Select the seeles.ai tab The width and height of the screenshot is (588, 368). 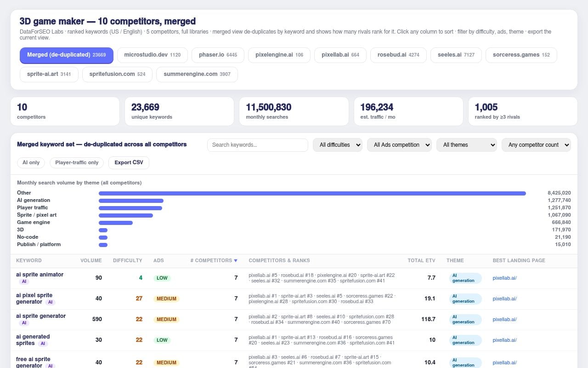456,55
